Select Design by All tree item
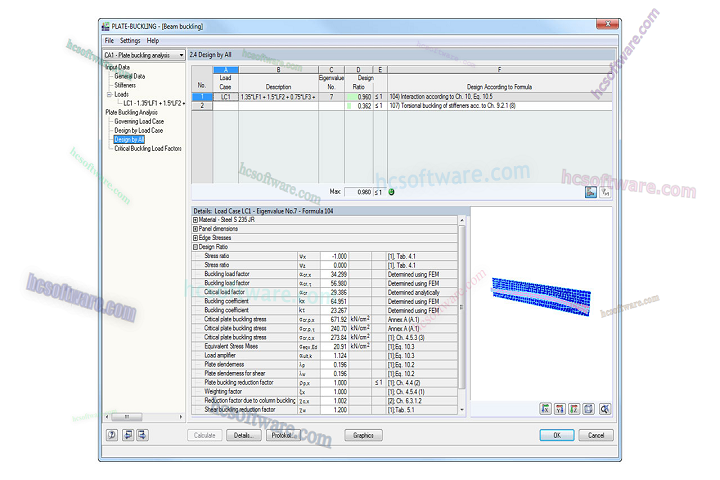720x480 pixels. pos(129,139)
